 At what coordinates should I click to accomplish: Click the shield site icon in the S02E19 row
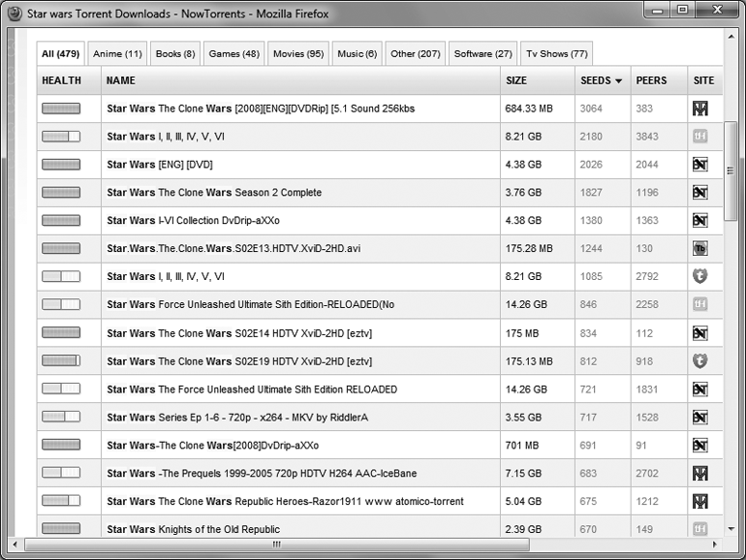(699, 361)
